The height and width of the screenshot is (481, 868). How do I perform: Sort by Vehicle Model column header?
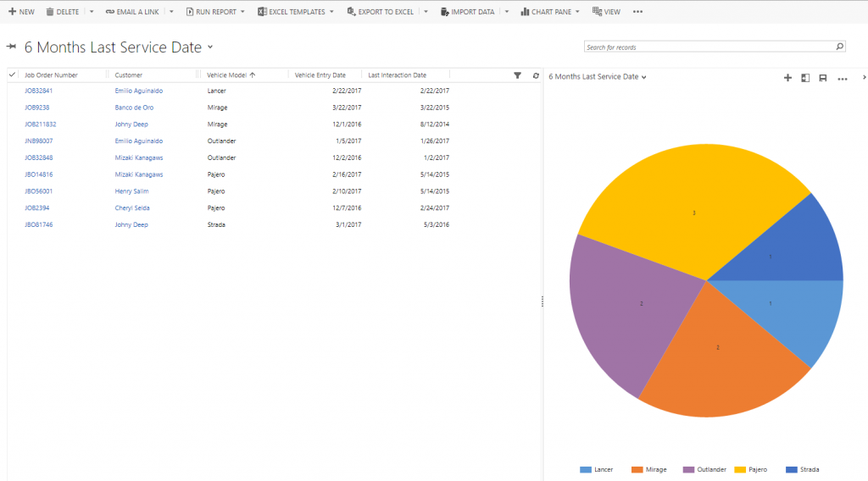226,75
